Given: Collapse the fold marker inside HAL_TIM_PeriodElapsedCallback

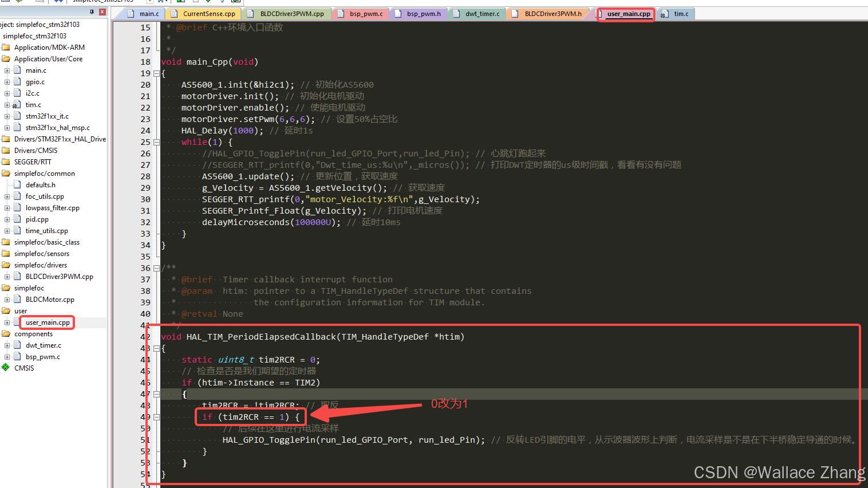Looking at the screenshot, I should click(x=156, y=394).
